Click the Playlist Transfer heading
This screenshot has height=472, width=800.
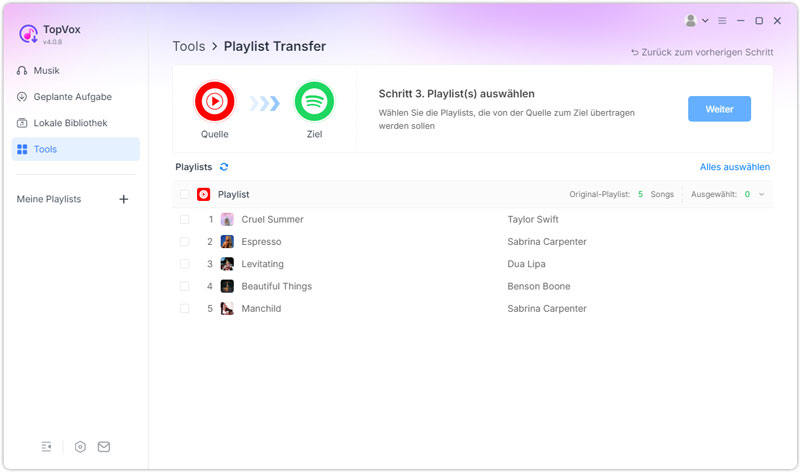coord(274,46)
